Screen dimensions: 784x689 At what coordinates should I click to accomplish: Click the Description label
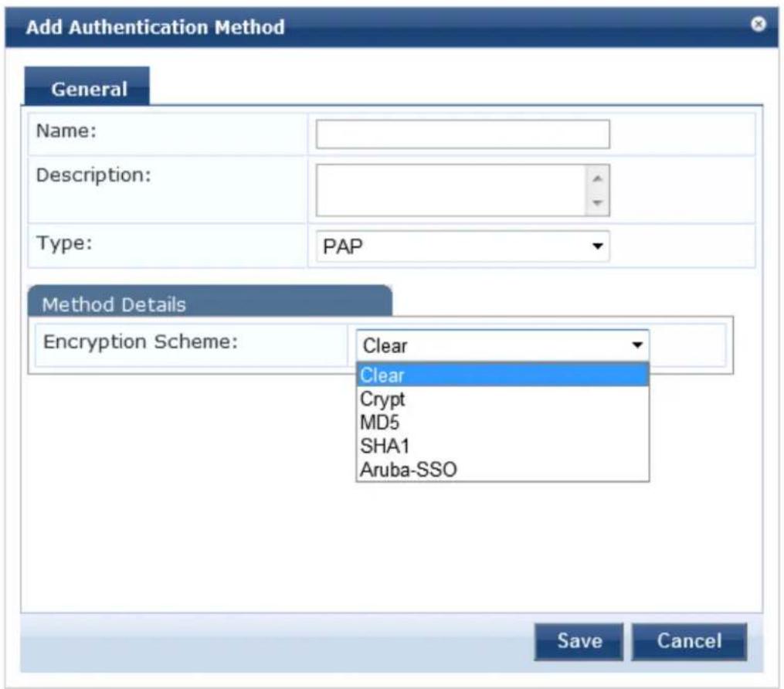tap(93, 175)
